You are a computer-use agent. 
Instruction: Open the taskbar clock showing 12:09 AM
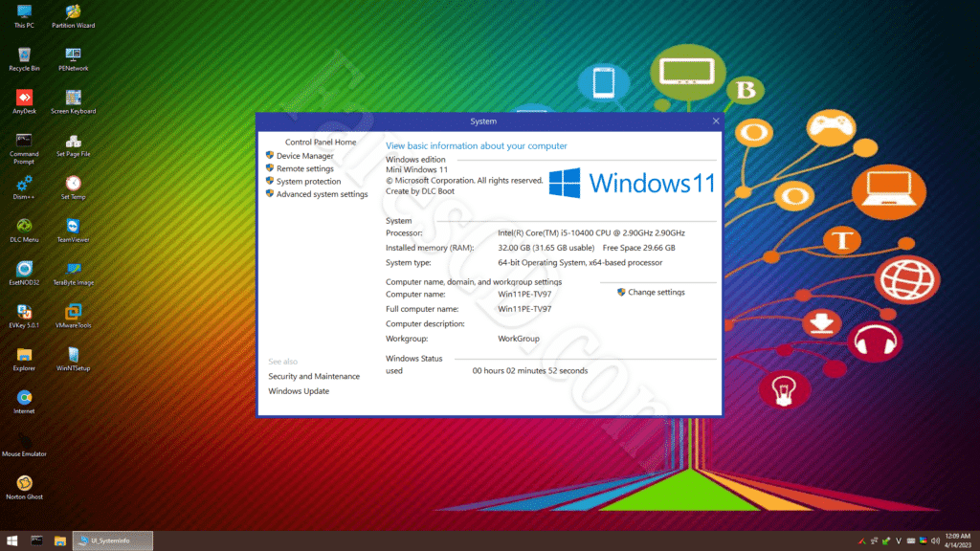click(957, 540)
